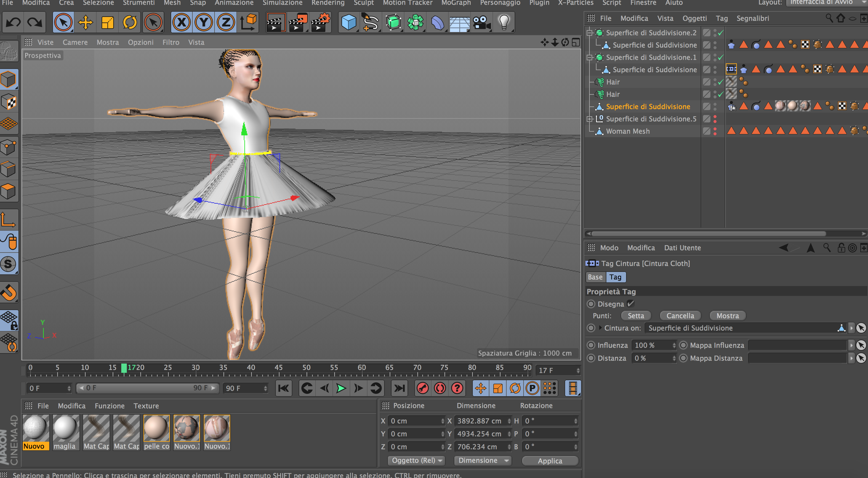Open the MoGraph menu
868x478 pixels.
point(456,3)
